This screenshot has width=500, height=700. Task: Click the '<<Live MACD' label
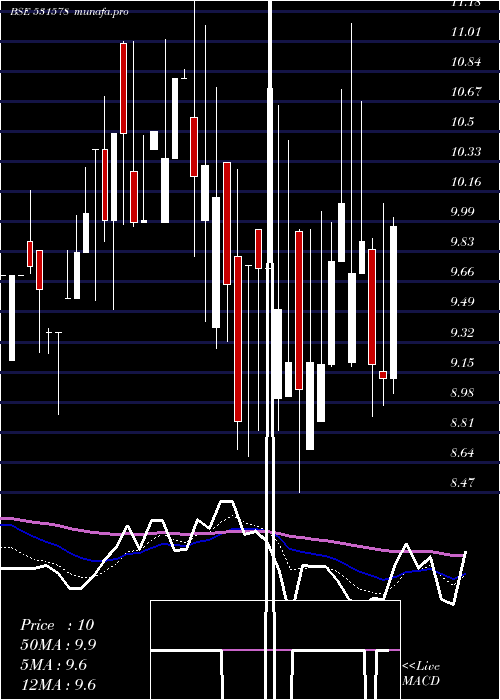(x=421, y=673)
